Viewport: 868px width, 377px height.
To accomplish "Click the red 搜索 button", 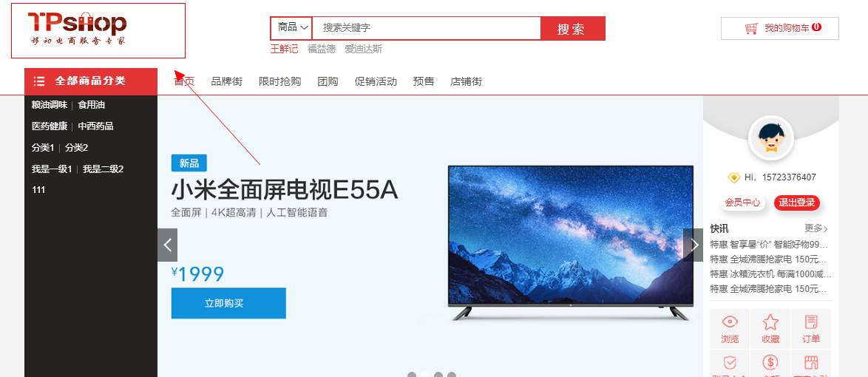I will tap(573, 29).
